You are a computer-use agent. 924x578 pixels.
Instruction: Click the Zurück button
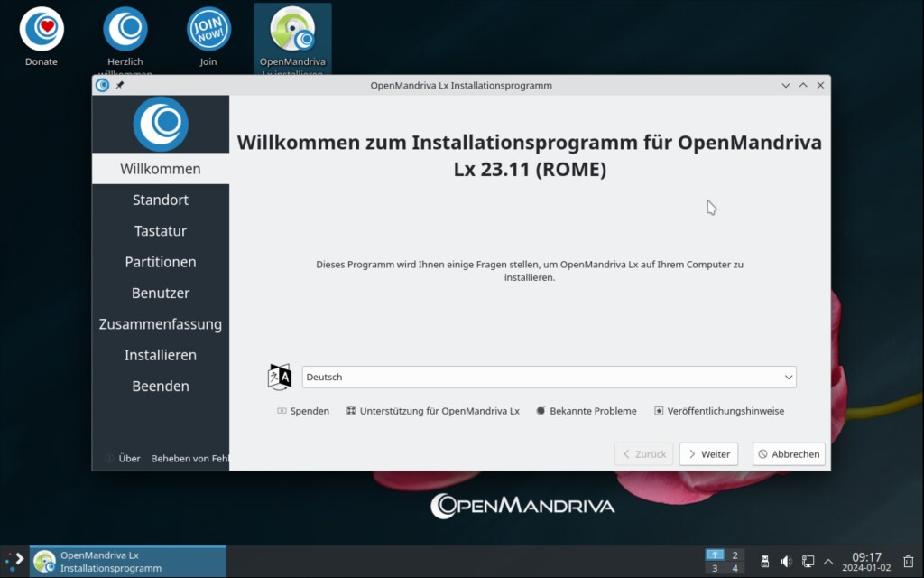click(643, 454)
